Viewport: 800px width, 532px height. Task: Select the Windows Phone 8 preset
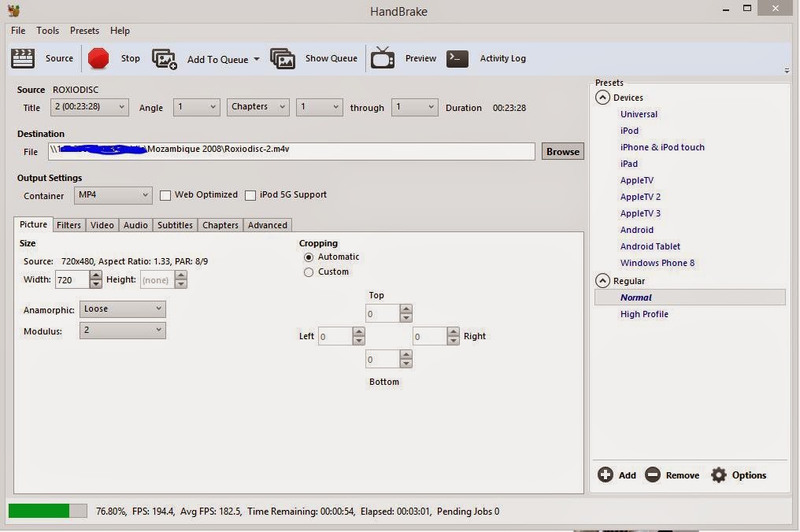657,263
